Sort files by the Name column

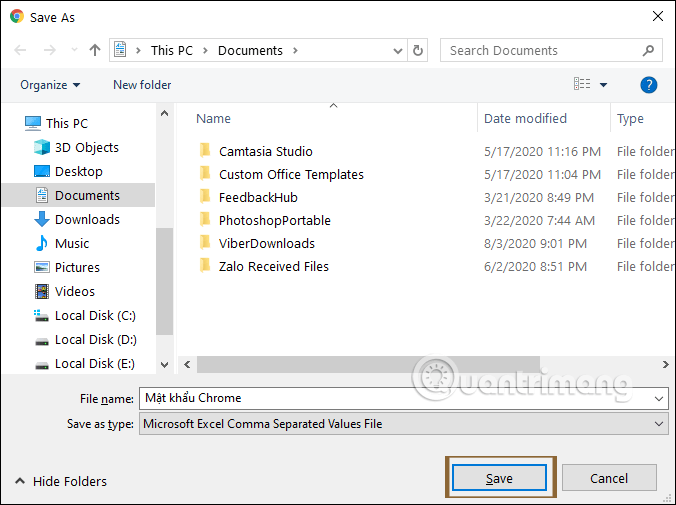click(x=214, y=118)
